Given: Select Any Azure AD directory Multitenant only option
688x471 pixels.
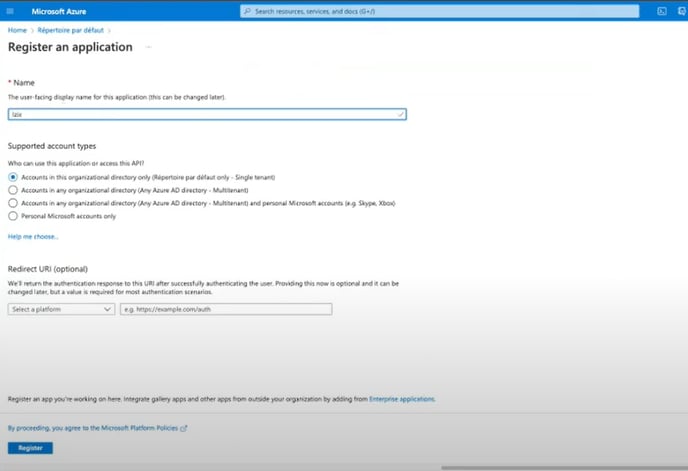Looking at the screenshot, I should click(x=13, y=190).
